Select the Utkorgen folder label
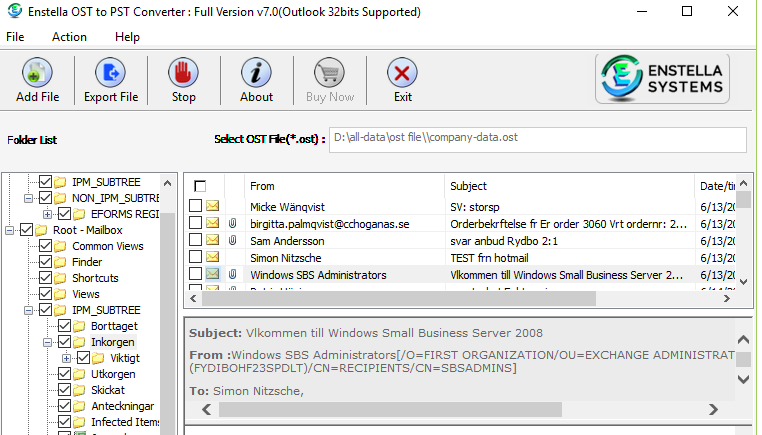Viewport: 762px width, 435px height. click(113, 374)
